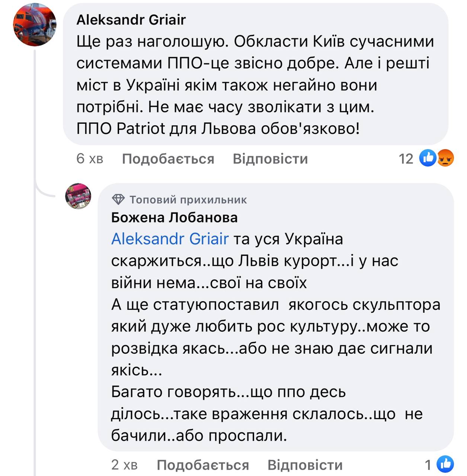The width and height of the screenshot is (467, 476).
Task: Reply to Божена Лобанова via Відповісти
Action: tap(305, 465)
